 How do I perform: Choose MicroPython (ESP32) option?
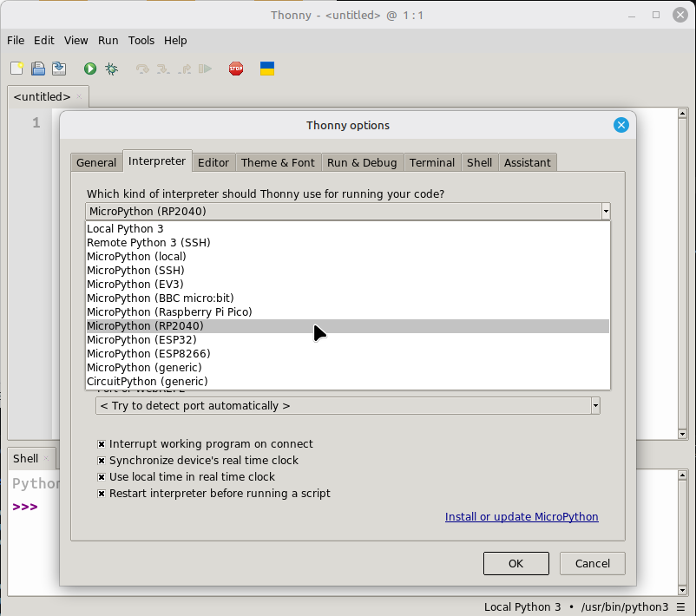point(347,339)
